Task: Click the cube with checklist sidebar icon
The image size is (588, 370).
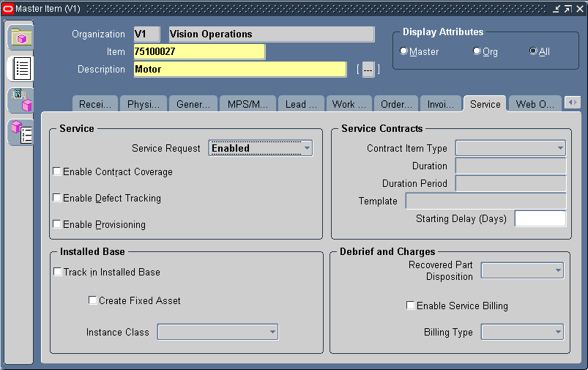Action: click(22, 133)
